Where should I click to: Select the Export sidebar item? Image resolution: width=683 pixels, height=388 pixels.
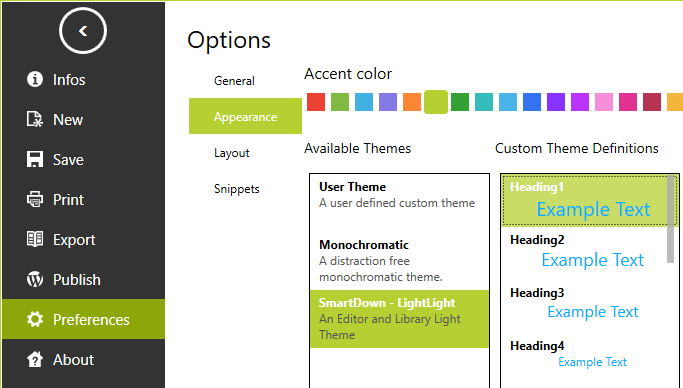(84, 240)
